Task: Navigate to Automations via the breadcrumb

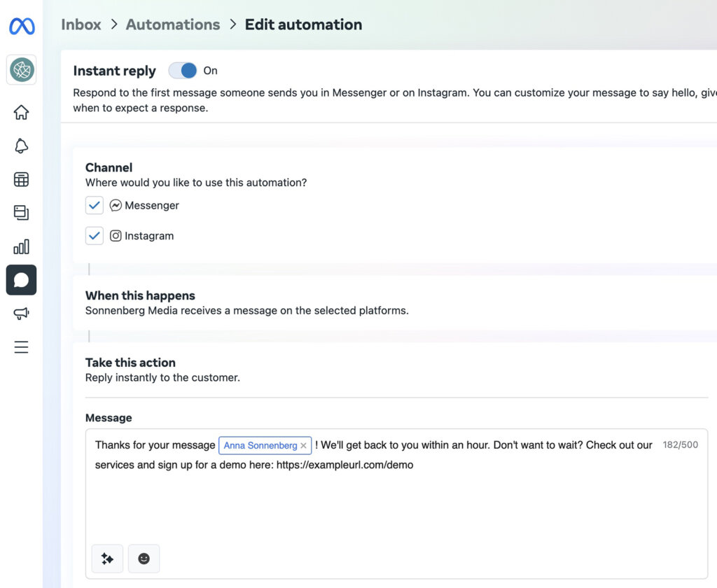Action: coord(172,24)
